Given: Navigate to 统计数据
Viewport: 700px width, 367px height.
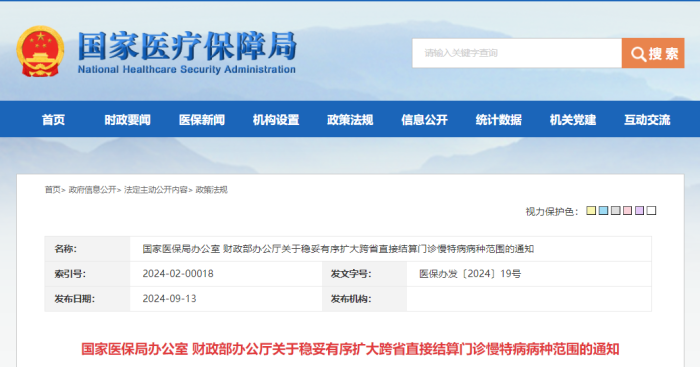Looking at the screenshot, I should click(499, 120).
